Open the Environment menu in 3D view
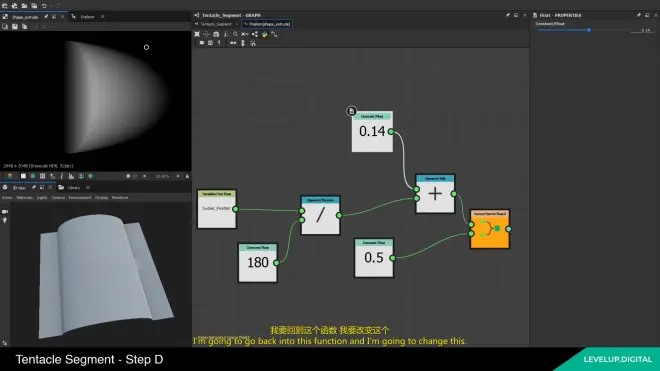The image size is (660, 371). 80,198
